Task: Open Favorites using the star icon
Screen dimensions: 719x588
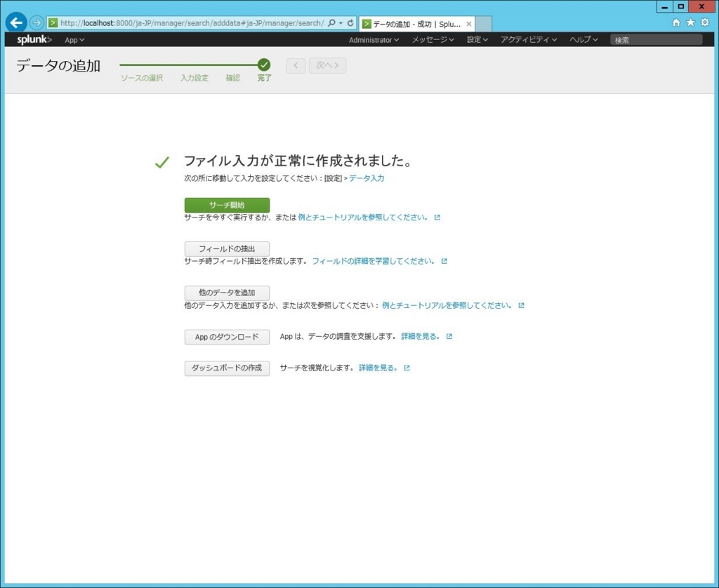Action: (x=691, y=22)
